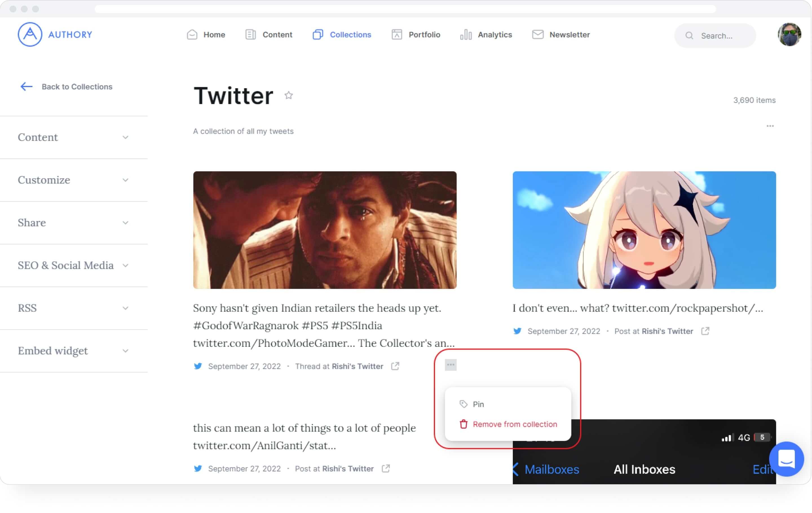The height and width of the screenshot is (513, 812).
Task: Open the "this can mean a lot" tweet
Action: 304,437
